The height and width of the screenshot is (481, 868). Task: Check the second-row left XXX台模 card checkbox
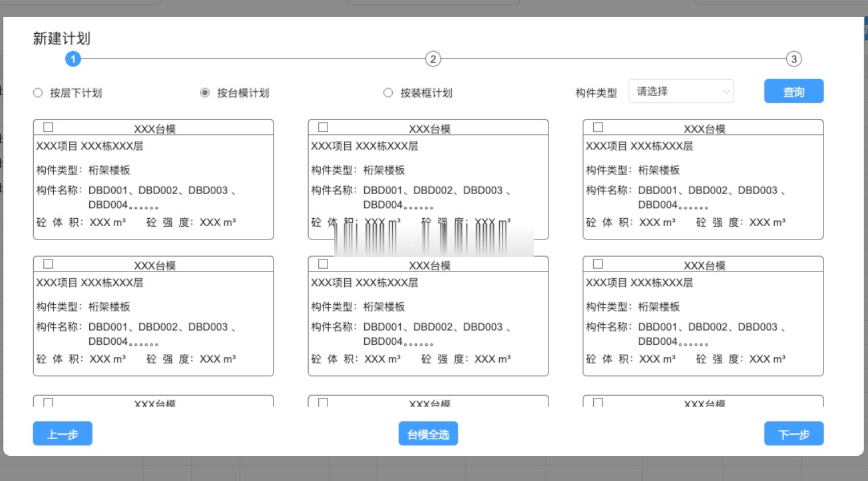[x=48, y=264]
